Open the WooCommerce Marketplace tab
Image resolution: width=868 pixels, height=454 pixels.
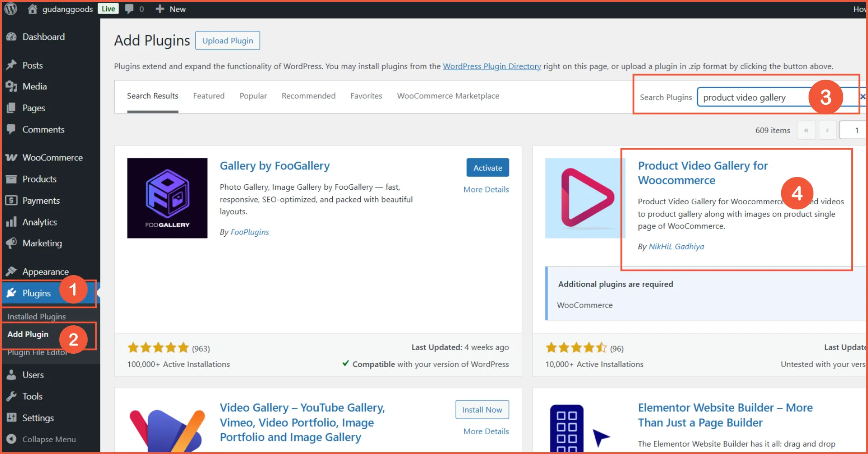[448, 96]
